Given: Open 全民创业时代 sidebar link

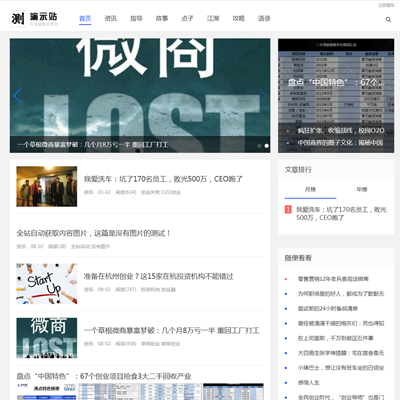Looking at the screenshot, I should [x=341, y=397].
